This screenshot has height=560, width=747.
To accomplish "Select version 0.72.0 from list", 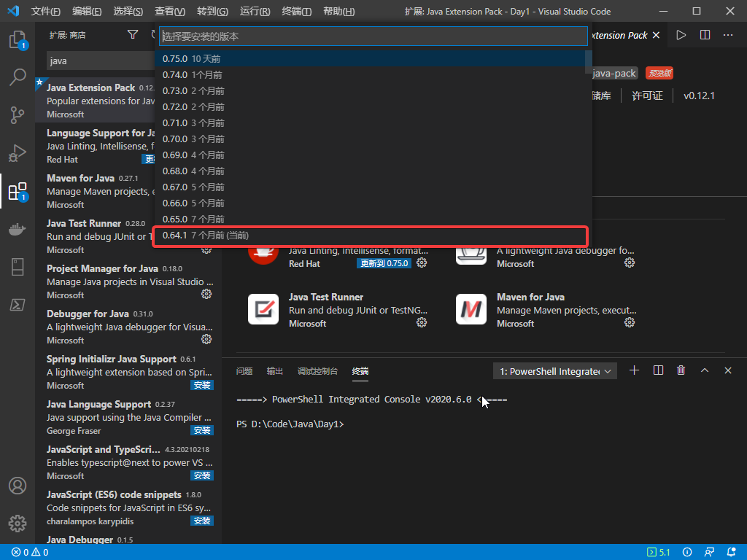I will 370,106.
